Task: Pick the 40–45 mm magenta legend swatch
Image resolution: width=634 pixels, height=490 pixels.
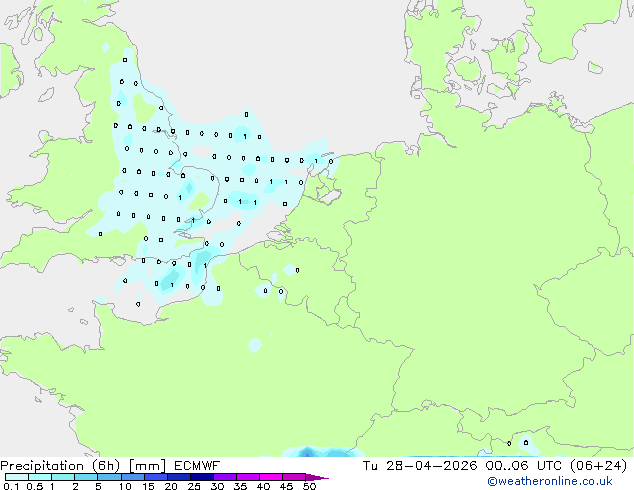Action: click(x=271, y=477)
